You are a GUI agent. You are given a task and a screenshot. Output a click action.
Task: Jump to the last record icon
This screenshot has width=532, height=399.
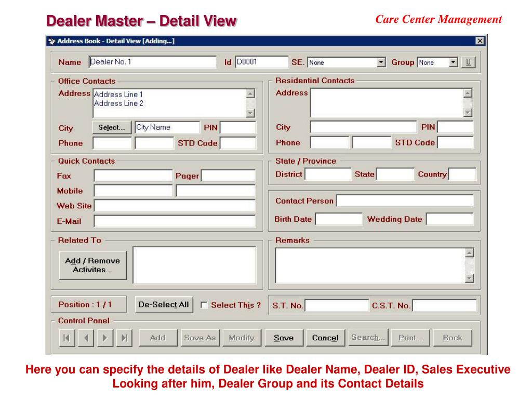tap(124, 338)
